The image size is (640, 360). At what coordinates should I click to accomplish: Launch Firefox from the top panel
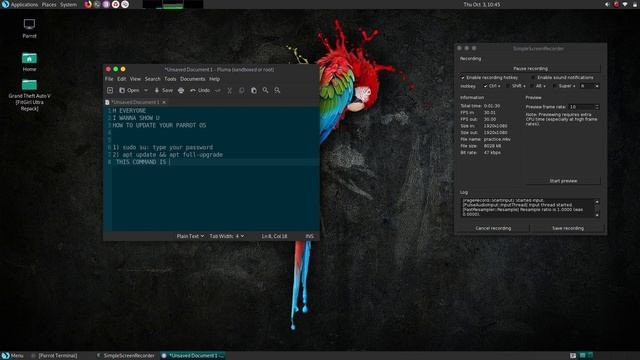[x=88, y=4]
